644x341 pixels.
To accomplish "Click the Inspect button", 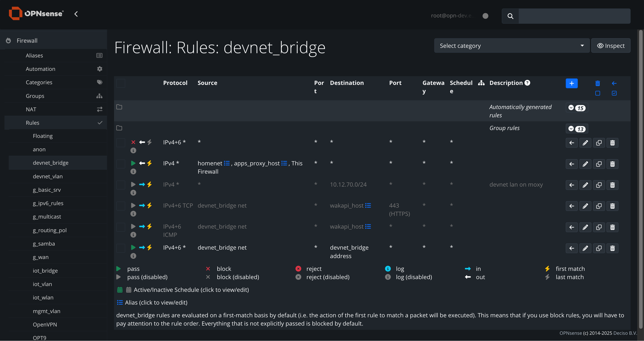I will (x=610, y=46).
